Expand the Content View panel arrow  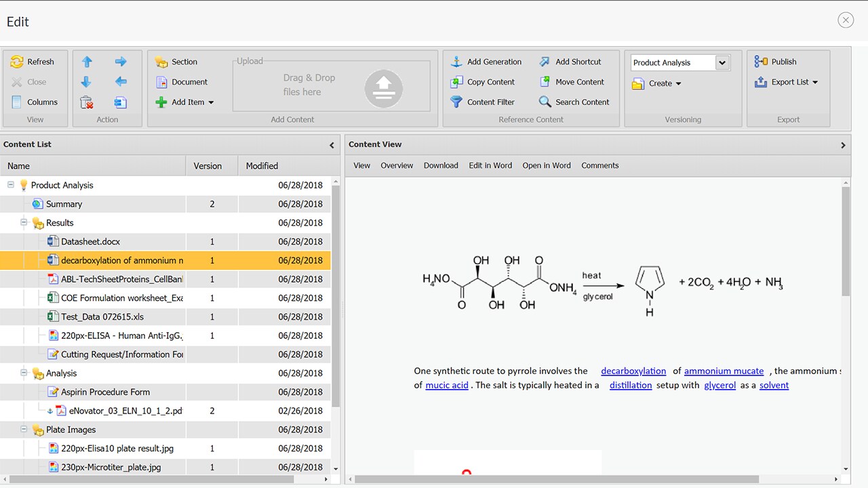pyautogui.click(x=843, y=145)
